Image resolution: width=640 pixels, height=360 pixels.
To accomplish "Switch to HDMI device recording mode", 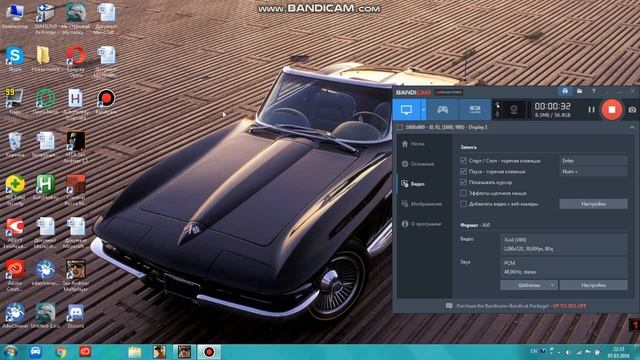I will pyautogui.click(x=475, y=109).
